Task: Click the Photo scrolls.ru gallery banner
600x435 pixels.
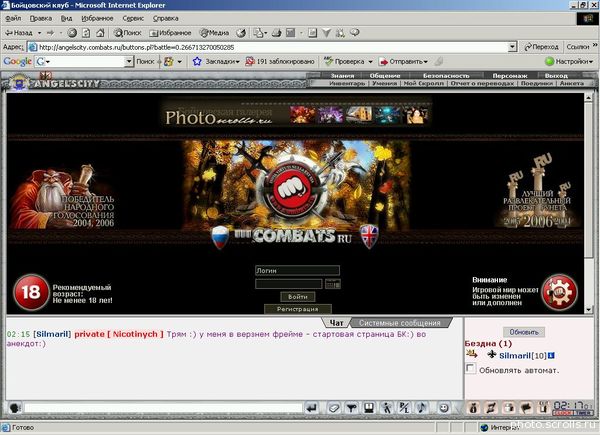Action: pos(297,114)
